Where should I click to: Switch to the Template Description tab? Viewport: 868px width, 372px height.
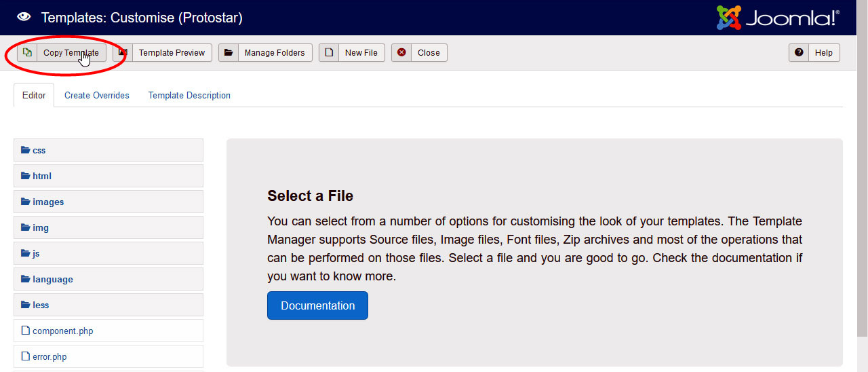189,95
